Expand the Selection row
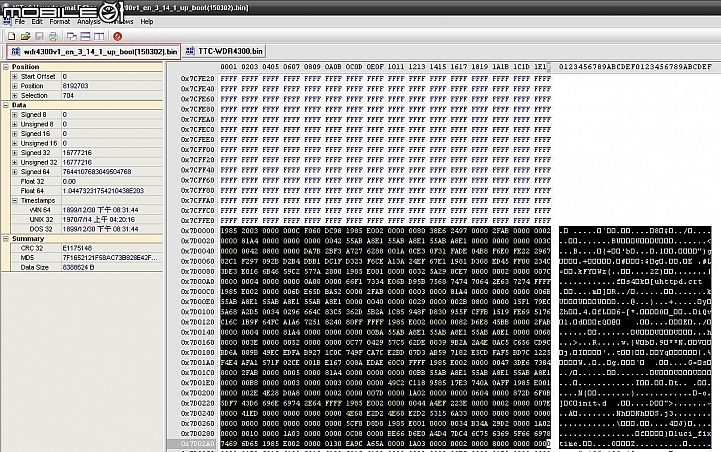The image size is (721, 452). click(x=15, y=96)
